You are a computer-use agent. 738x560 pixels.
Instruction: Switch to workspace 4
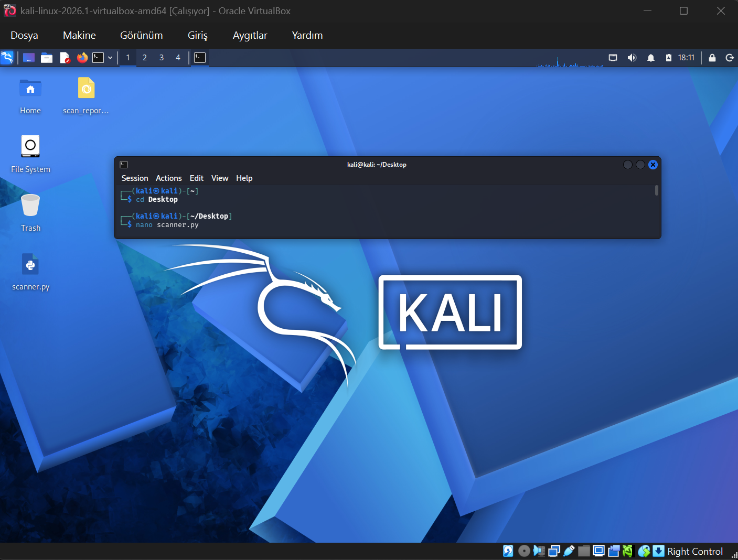178,58
